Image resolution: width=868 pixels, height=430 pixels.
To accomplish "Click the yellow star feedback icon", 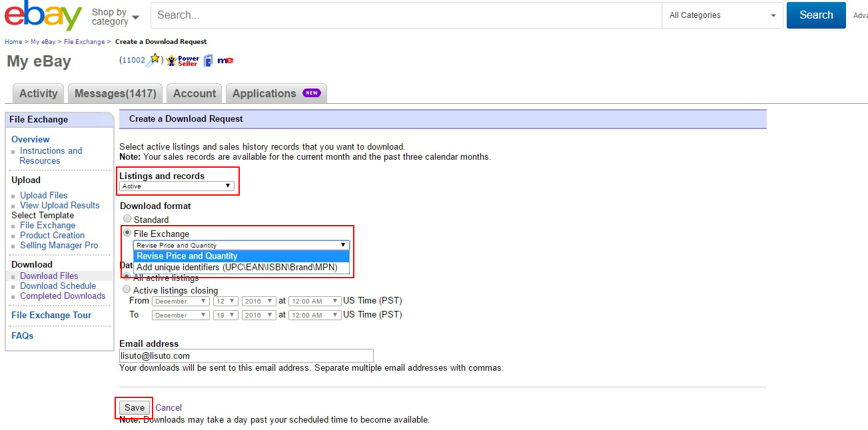I will [153, 60].
